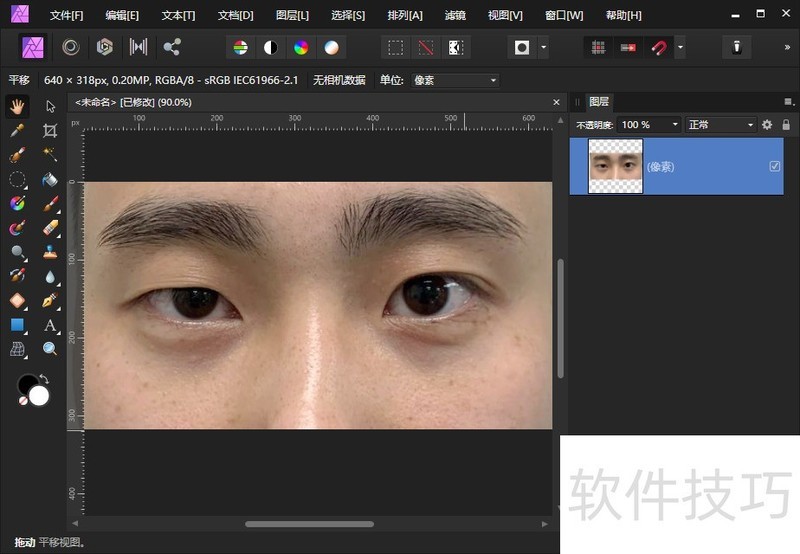Select the Gradient tool
The height and width of the screenshot is (554, 800).
point(17,204)
